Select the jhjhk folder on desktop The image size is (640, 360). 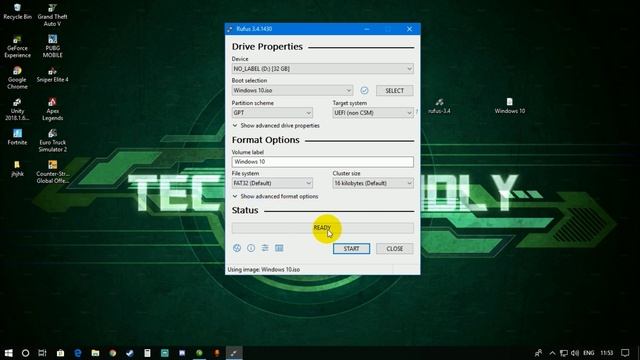point(17,169)
